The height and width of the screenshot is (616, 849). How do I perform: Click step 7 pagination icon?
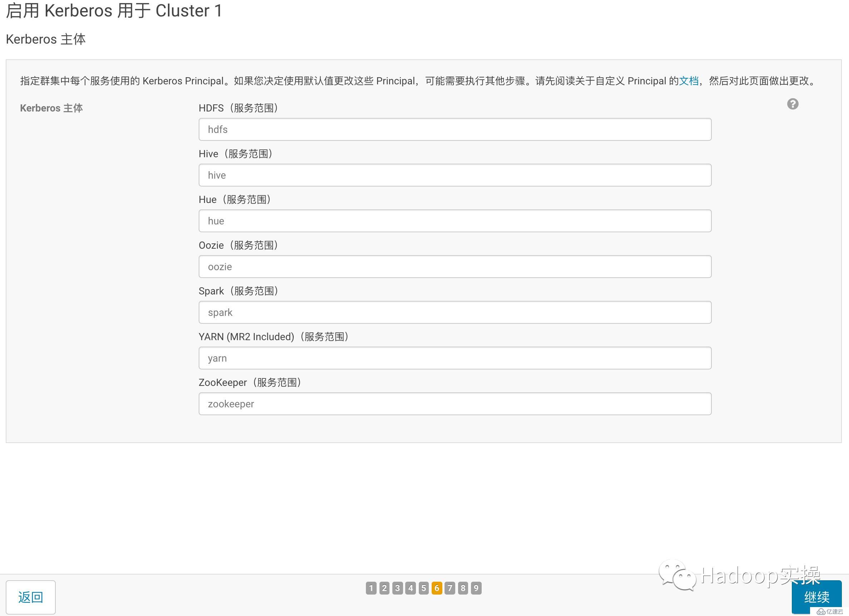pyautogui.click(x=450, y=588)
